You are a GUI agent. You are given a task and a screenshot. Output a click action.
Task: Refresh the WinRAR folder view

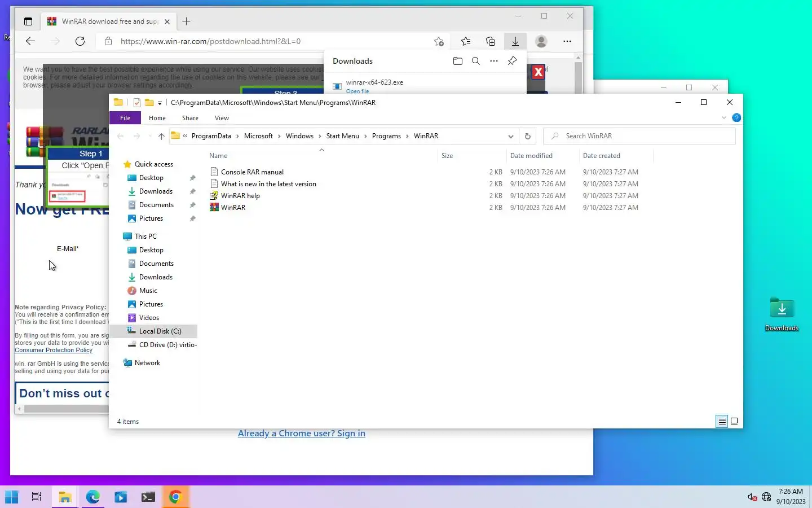[528, 136]
